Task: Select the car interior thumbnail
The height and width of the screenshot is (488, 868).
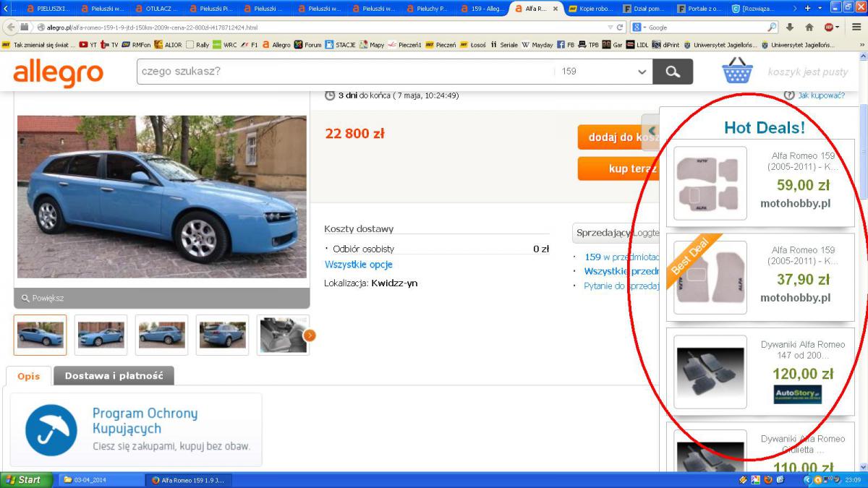Action: (x=283, y=335)
